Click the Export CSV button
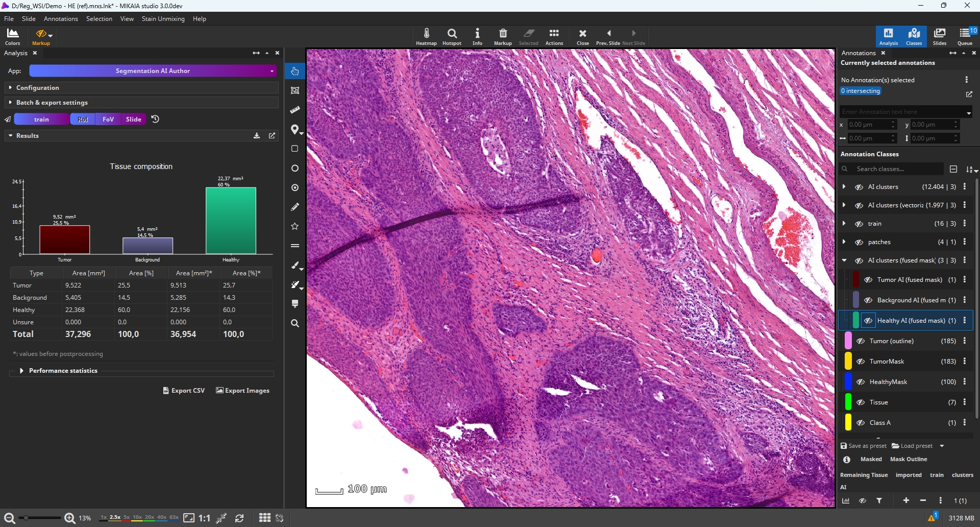This screenshot has width=980, height=527. click(184, 391)
